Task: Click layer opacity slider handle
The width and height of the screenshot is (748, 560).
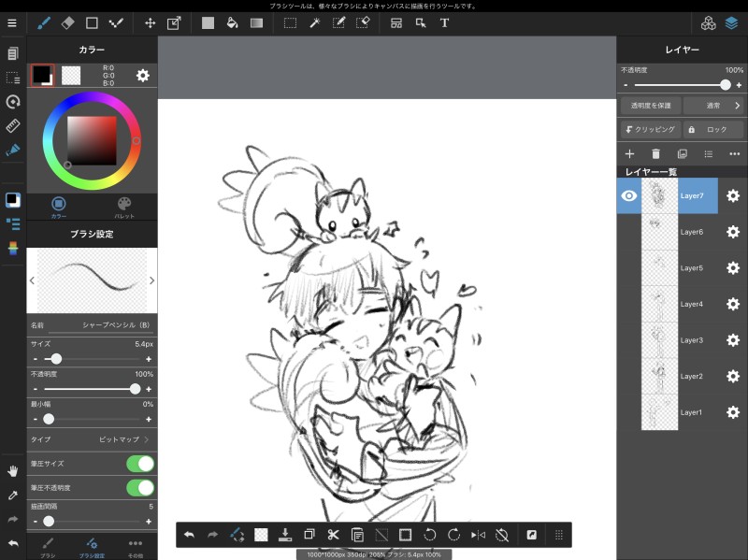Action: [726, 85]
